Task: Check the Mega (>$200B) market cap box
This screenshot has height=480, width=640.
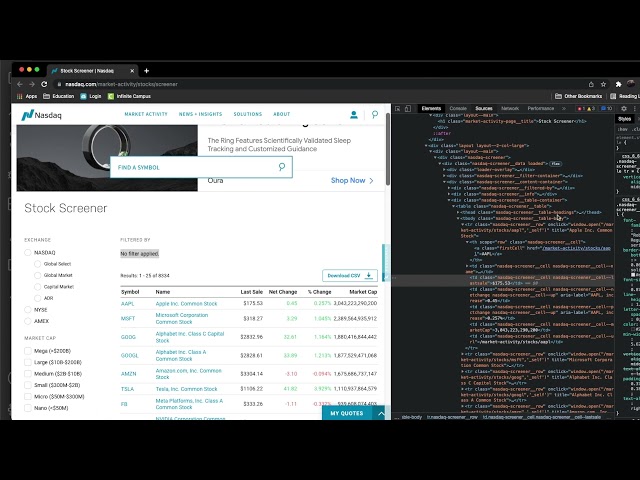Action: click(x=28, y=351)
